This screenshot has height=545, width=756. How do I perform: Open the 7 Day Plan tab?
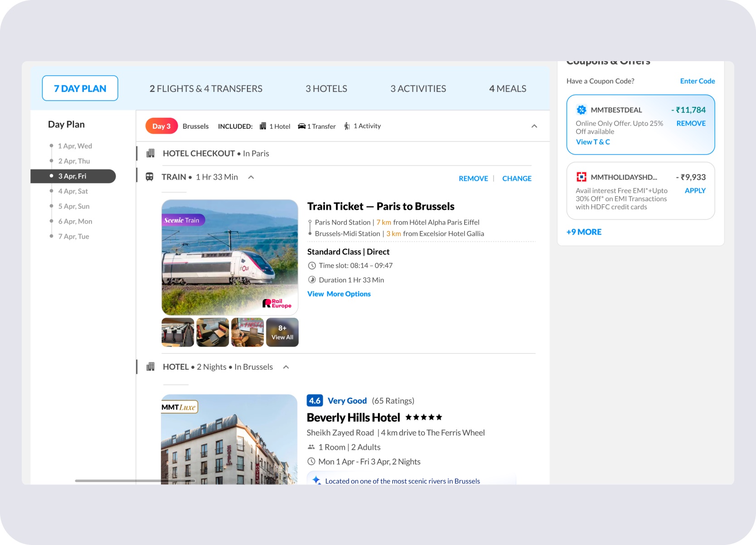pyautogui.click(x=80, y=88)
